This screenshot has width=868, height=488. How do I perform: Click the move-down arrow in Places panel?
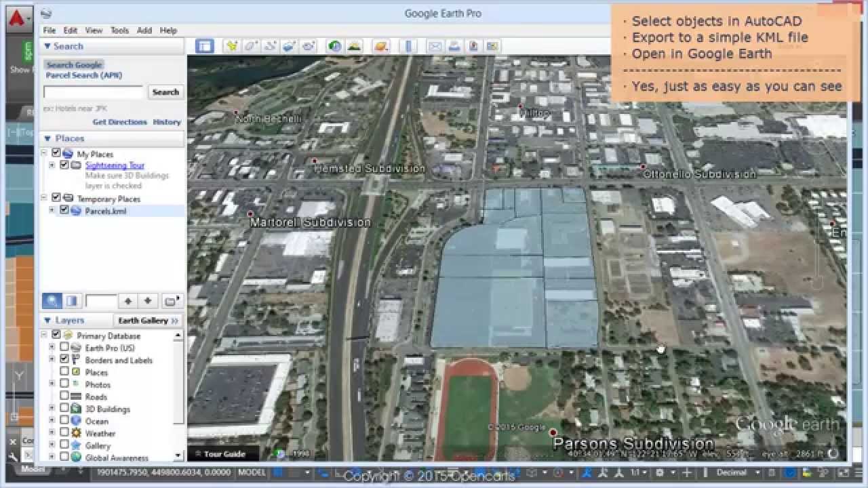pyautogui.click(x=148, y=301)
